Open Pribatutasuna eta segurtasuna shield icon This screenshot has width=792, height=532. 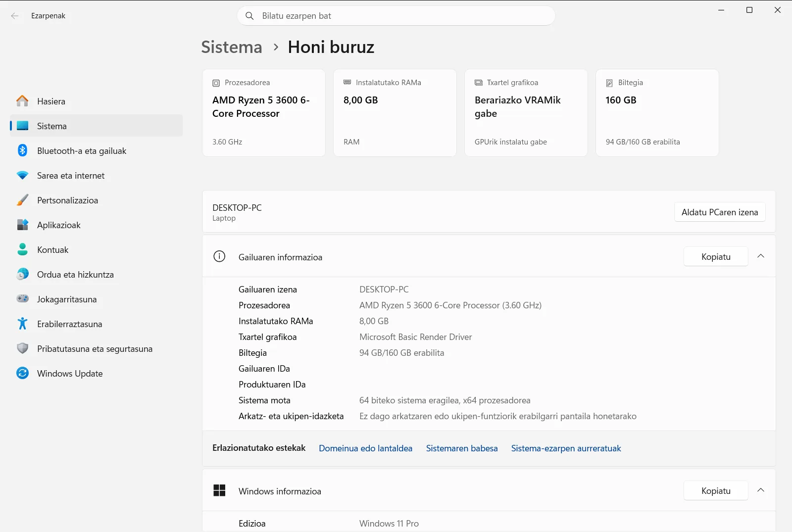coord(22,348)
